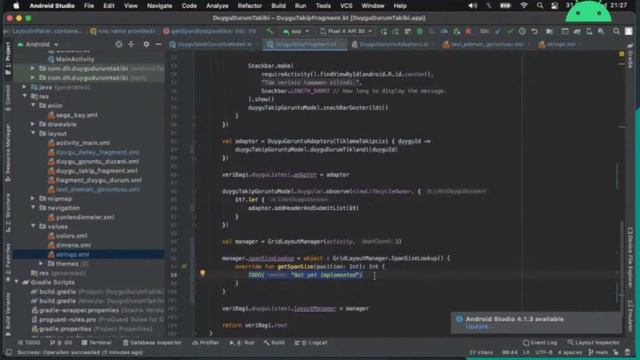Image resolution: width=640 pixels, height=360 pixels.
Task: Click Git rollback undo arrow icon
Action: (534, 31)
